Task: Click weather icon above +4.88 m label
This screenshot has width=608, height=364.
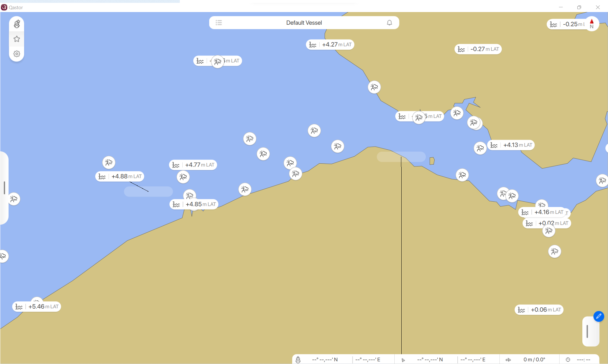Action: click(x=109, y=162)
